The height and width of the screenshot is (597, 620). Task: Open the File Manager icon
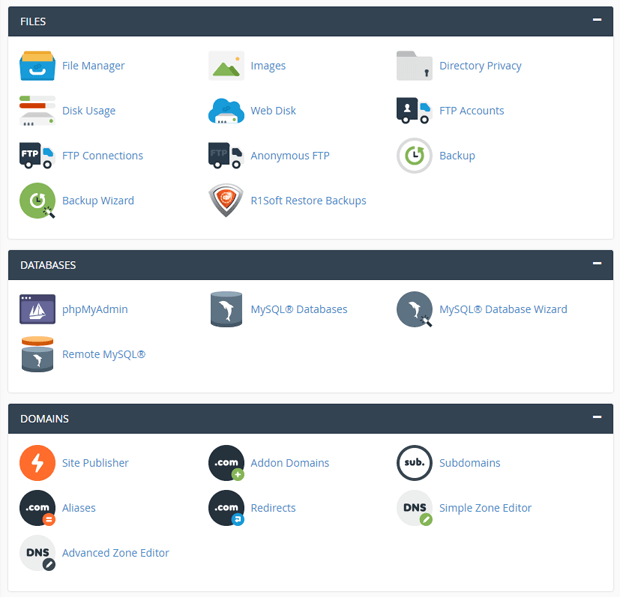[37, 66]
